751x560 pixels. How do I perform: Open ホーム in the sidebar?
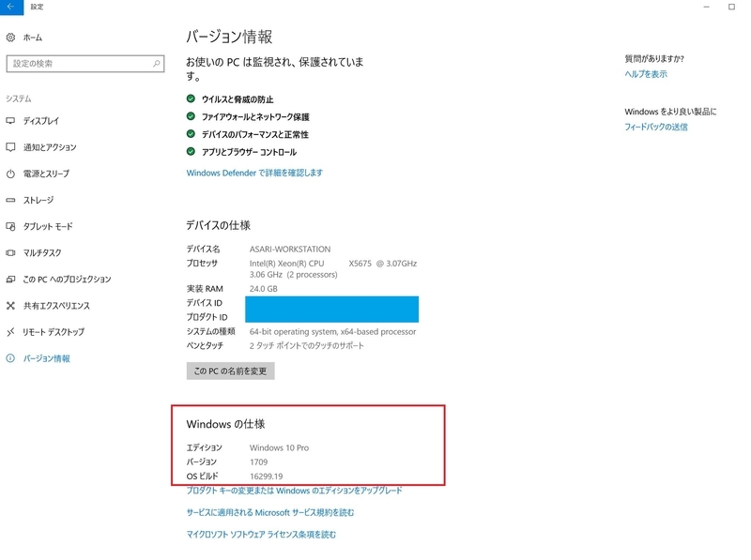[33, 38]
